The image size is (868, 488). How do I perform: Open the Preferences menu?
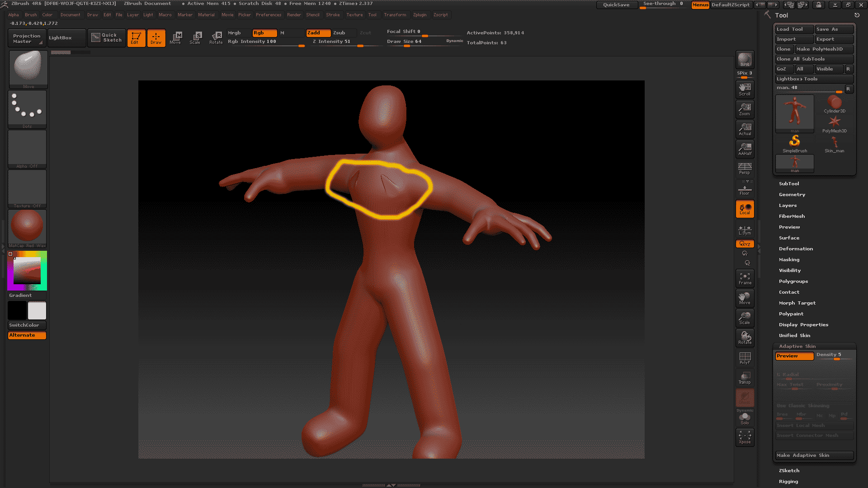tap(269, 15)
